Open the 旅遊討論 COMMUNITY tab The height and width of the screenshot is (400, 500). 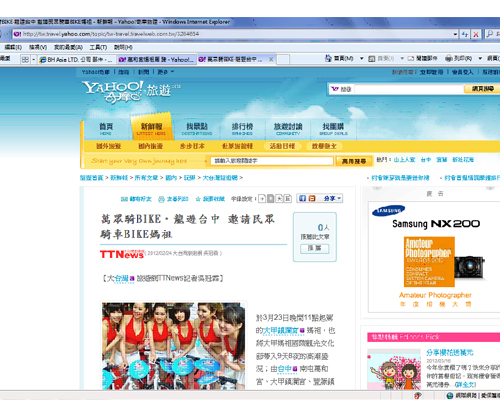click(x=288, y=129)
